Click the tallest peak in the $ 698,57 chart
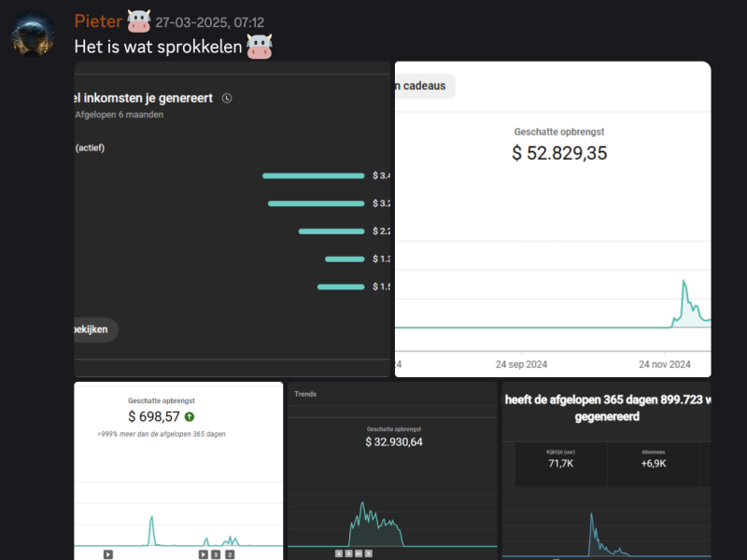 pyautogui.click(x=151, y=529)
